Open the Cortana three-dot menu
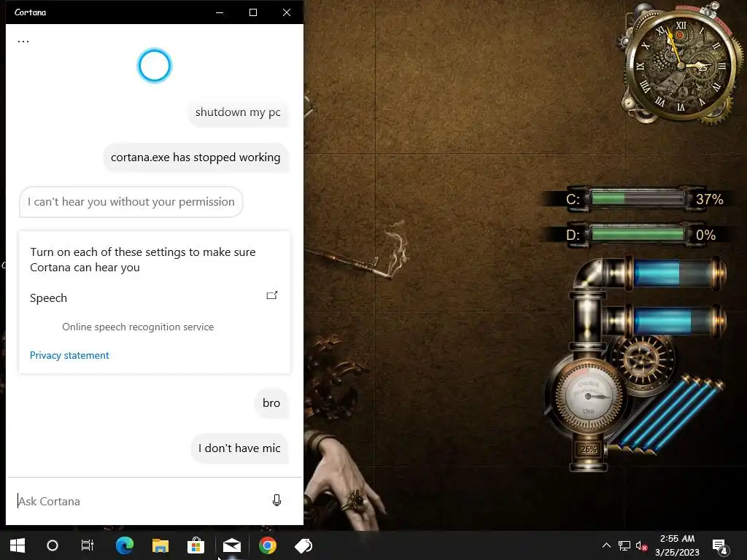Image resolution: width=747 pixels, height=560 pixels. click(x=23, y=42)
